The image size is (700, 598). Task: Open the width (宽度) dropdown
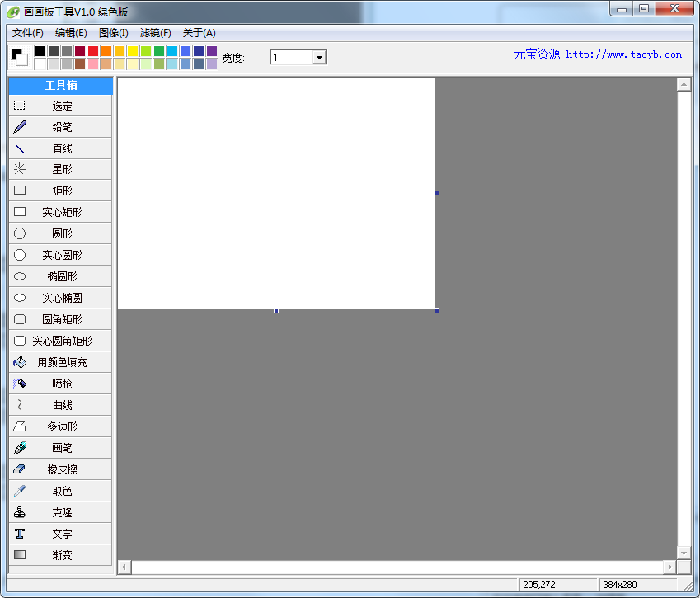point(319,58)
